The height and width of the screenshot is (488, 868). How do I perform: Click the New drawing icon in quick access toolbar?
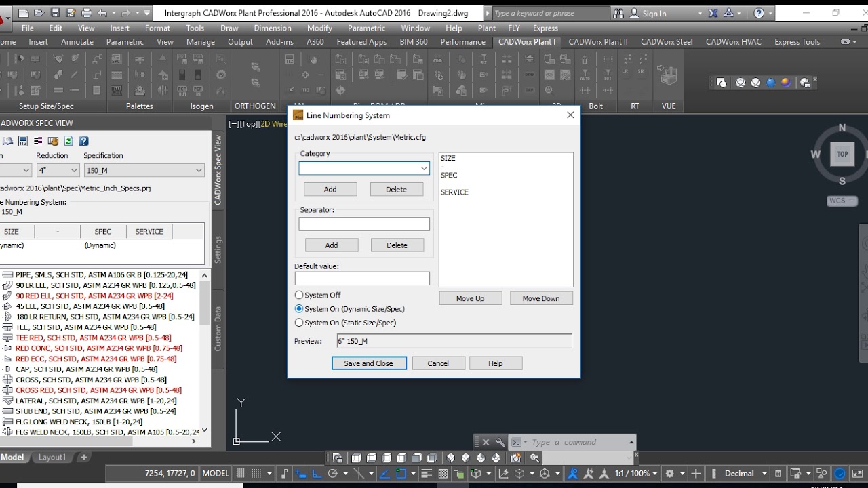coord(24,13)
